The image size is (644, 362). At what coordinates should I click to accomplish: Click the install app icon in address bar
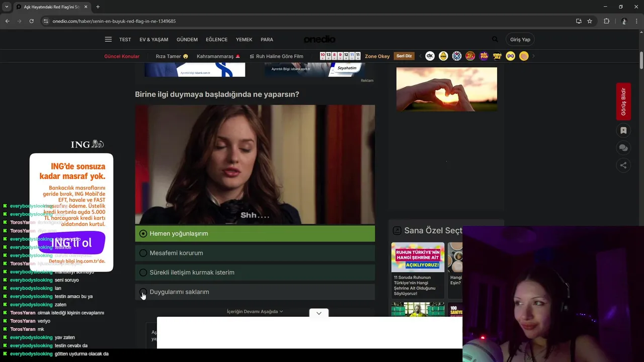coord(579,21)
